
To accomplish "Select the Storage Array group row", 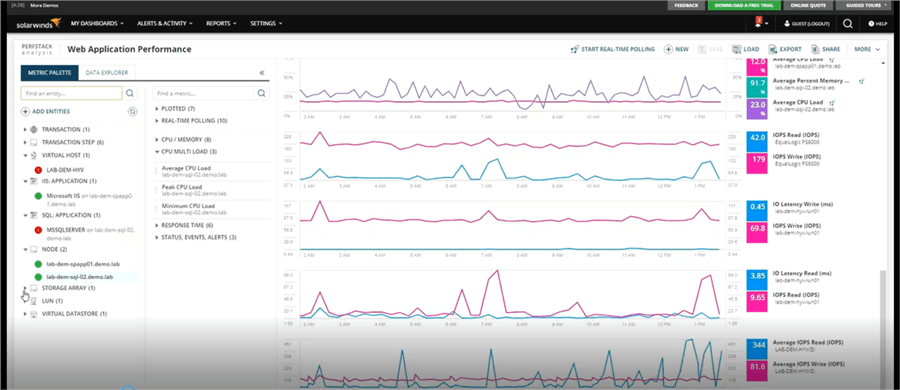I will pos(68,288).
